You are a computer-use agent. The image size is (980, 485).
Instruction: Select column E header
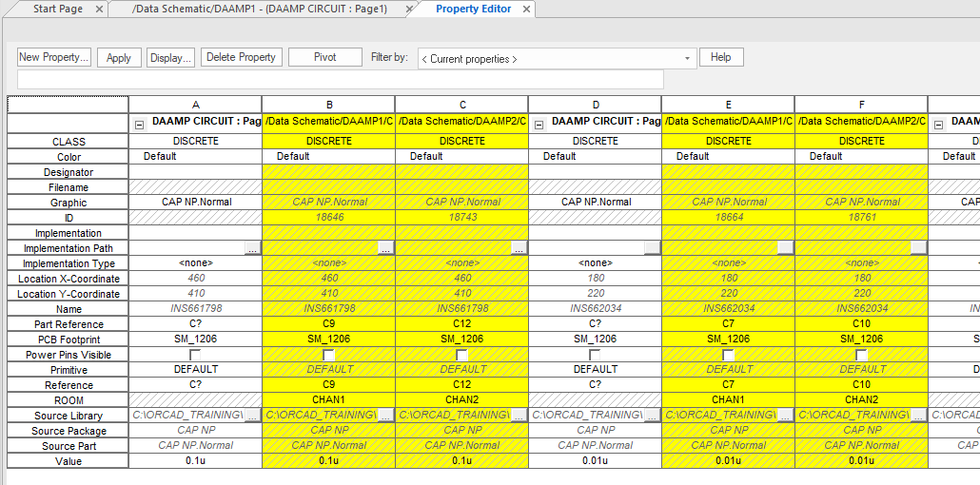728,105
